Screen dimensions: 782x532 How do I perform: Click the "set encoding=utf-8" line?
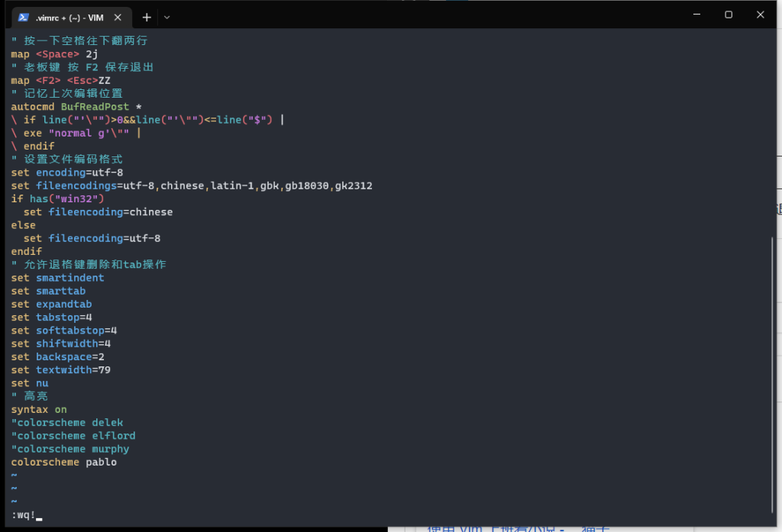[65, 172]
